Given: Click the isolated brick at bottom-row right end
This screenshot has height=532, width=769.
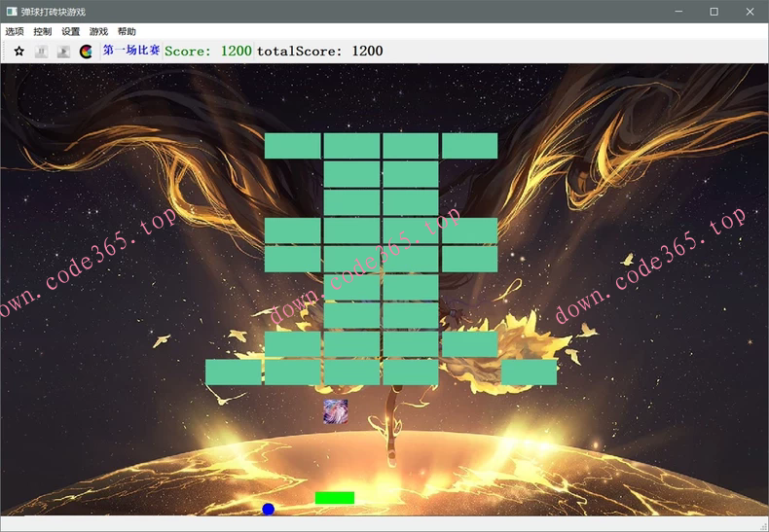Looking at the screenshot, I should tap(529, 372).
